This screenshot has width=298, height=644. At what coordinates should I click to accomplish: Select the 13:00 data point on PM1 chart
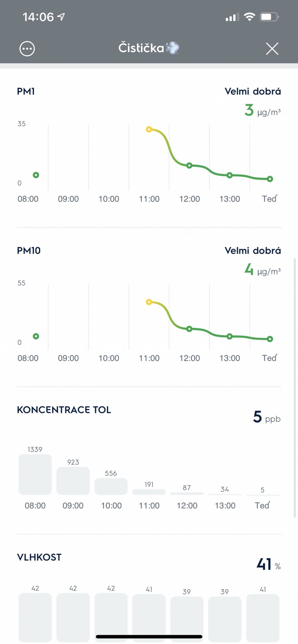click(x=229, y=175)
